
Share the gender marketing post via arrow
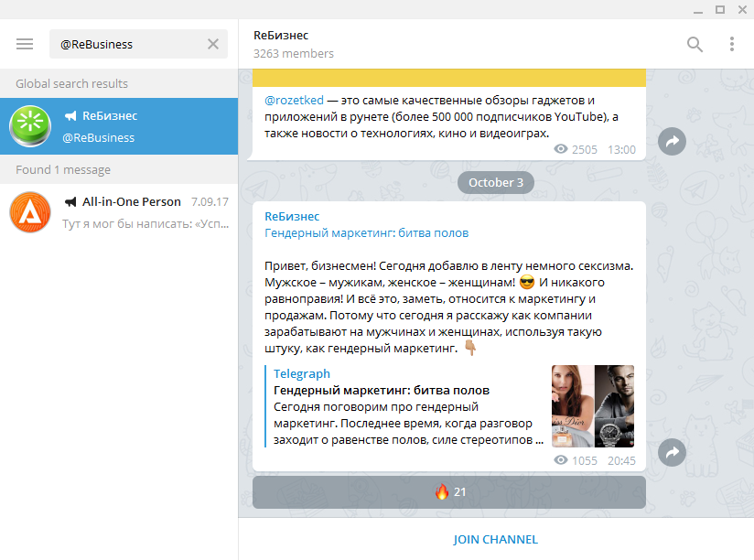[673, 452]
